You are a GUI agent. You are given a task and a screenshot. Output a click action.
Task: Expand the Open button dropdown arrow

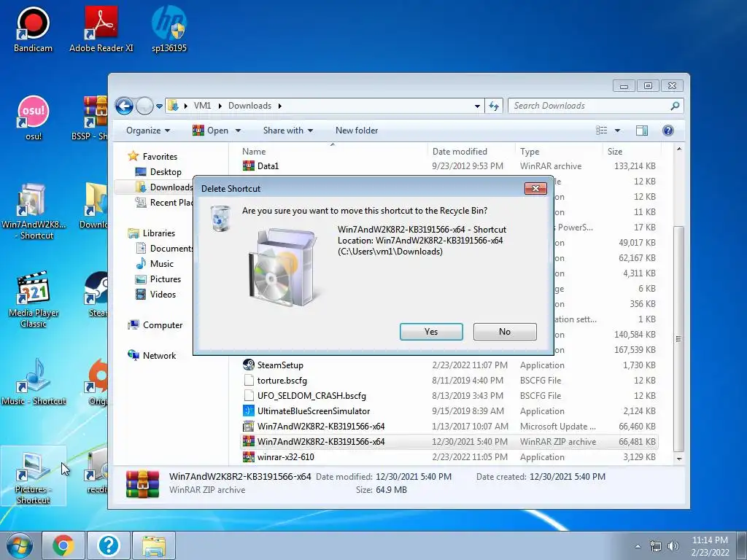(238, 131)
